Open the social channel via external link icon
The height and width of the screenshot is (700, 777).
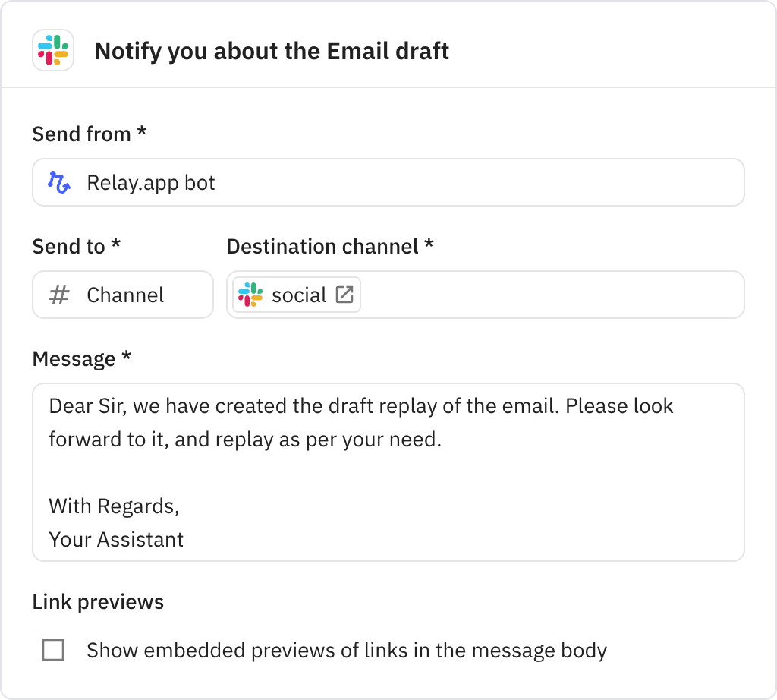346,294
